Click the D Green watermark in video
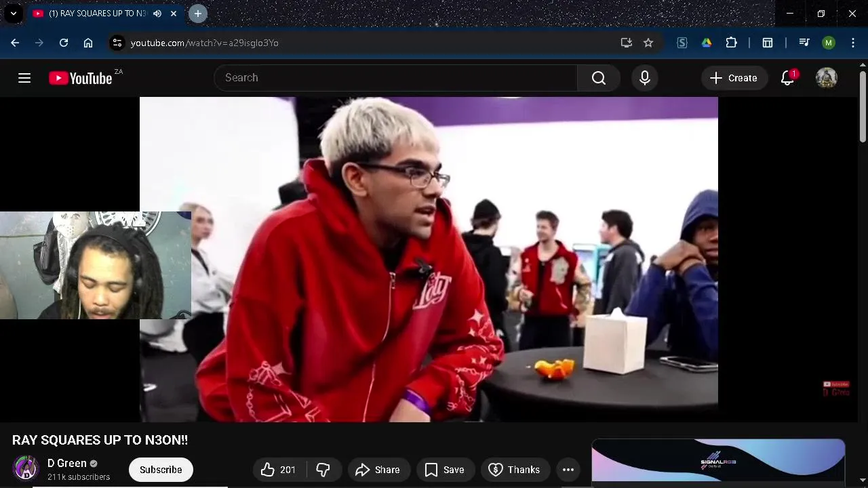Viewport: 868px width, 488px height. point(835,388)
